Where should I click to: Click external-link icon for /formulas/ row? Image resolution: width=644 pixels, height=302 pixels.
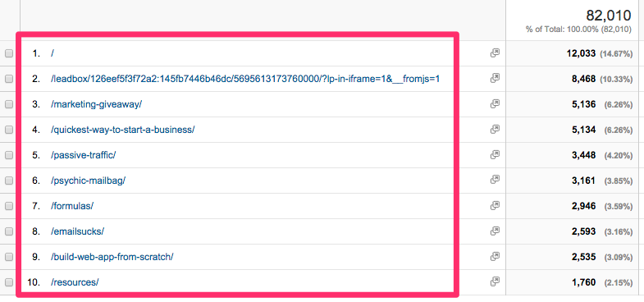point(495,205)
